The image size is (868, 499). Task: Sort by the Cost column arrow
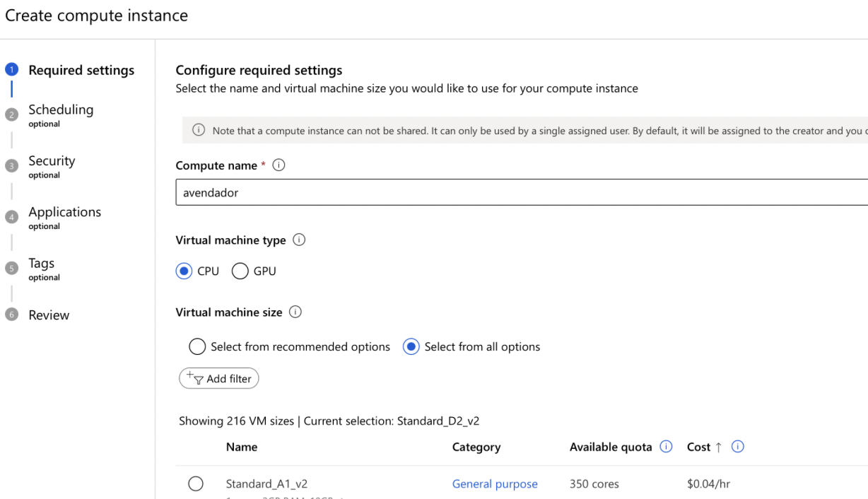[x=718, y=447]
